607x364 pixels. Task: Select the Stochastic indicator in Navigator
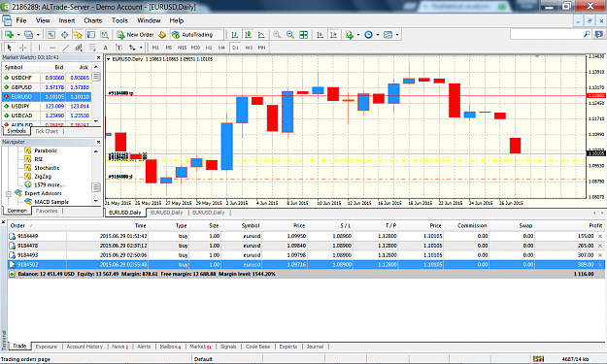coord(47,168)
